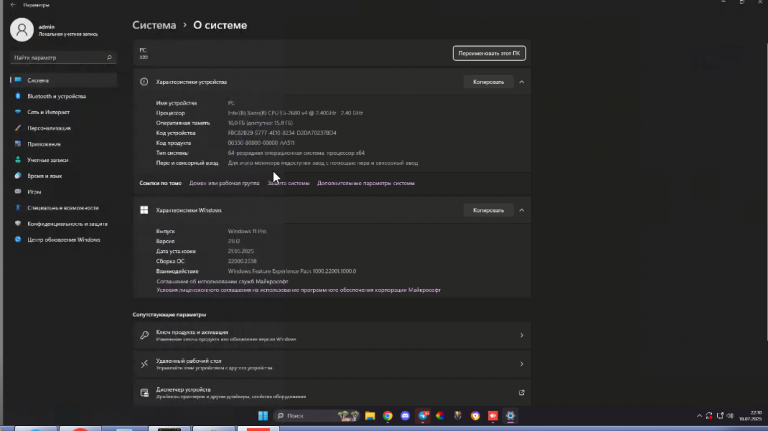The image size is (768, 431).
Task: Show hidden tray icons chevron
Action: [x=699, y=416]
